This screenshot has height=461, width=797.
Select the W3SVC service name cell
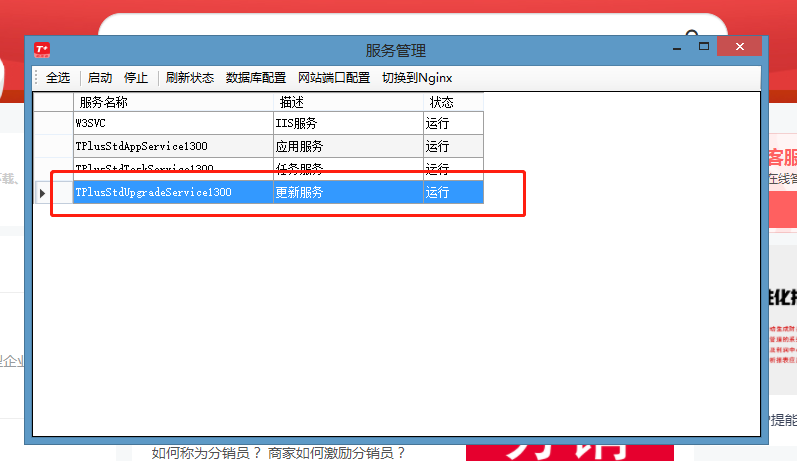click(x=173, y=123)
